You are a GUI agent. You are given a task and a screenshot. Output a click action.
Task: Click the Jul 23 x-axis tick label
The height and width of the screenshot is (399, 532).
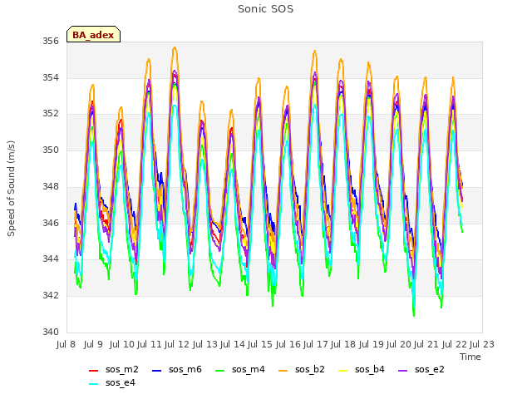coord(482,344)
